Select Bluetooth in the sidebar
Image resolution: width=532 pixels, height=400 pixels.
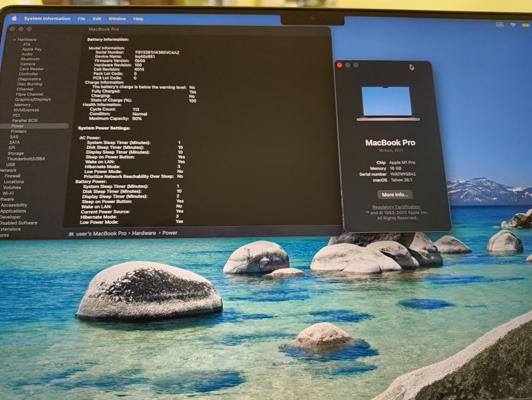(x=30, y=59)
